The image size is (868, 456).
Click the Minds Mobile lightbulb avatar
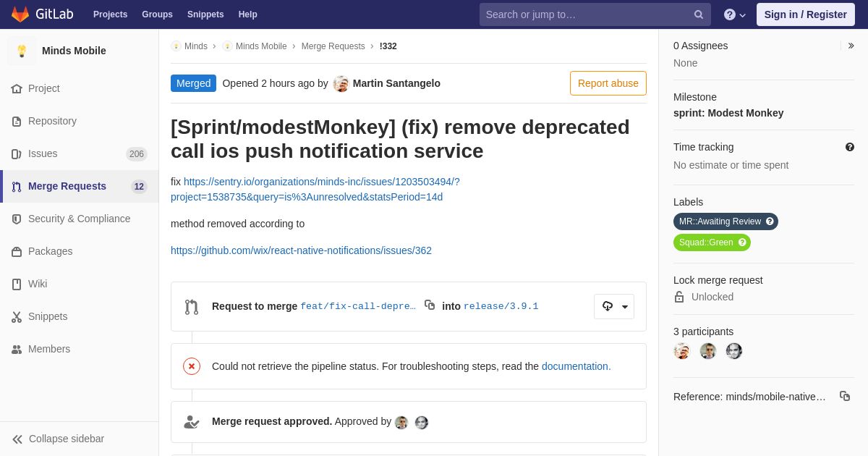[22, 51]
